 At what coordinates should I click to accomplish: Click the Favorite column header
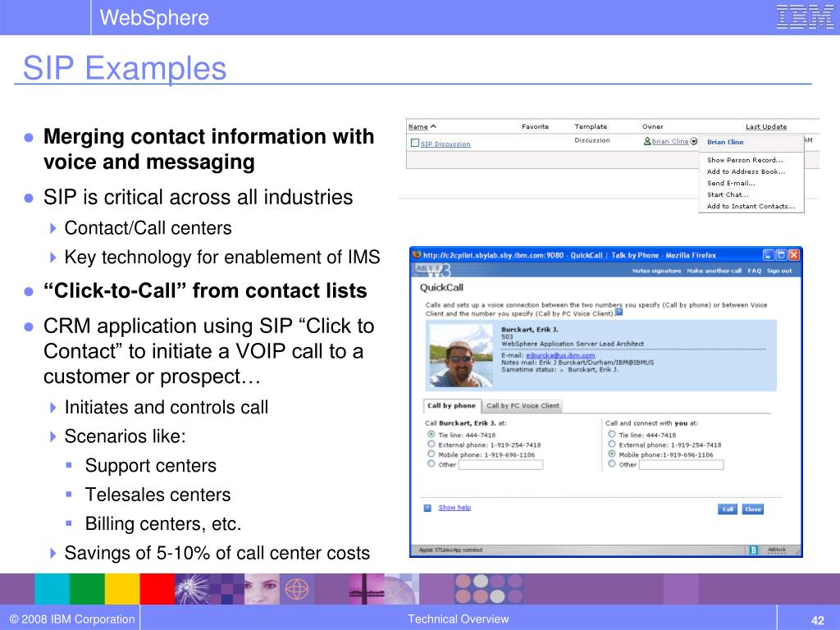point(535,126)
